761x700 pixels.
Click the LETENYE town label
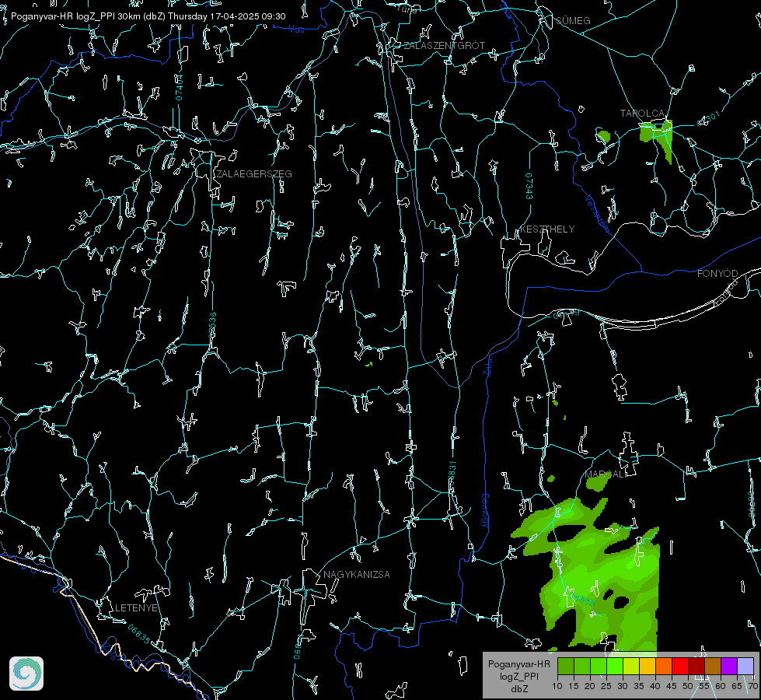click(136, 607)
